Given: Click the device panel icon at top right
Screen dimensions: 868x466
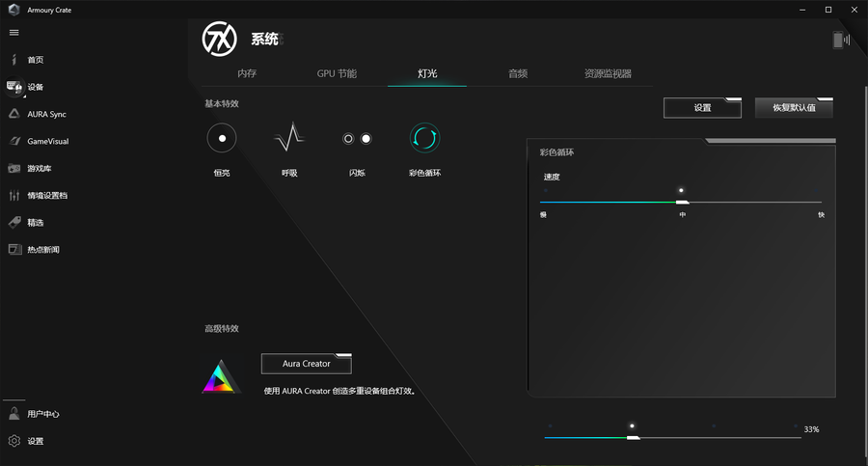Looking at the screenshot, I should (841, 40).
